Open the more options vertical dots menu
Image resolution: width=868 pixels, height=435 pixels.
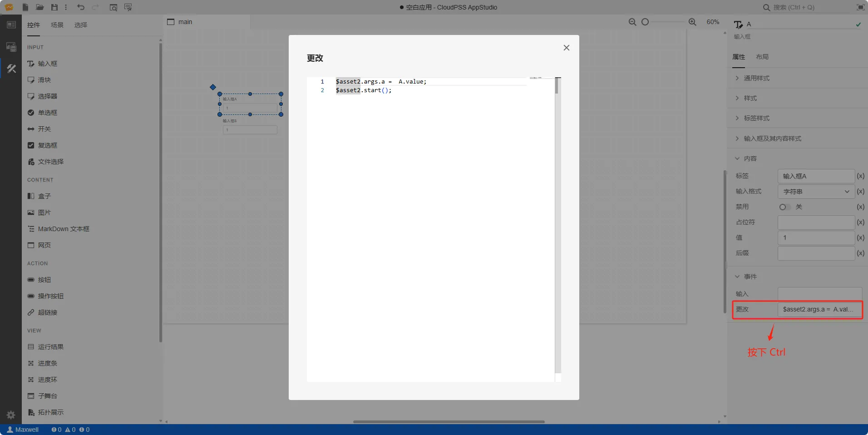[66, 7]
